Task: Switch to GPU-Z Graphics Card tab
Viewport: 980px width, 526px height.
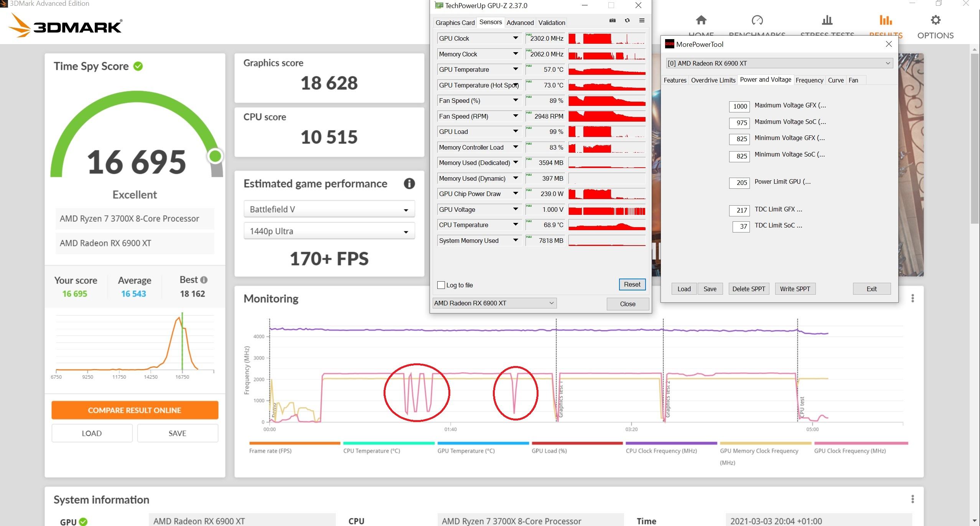Action: pyautogui.click(x=455, y=23)
